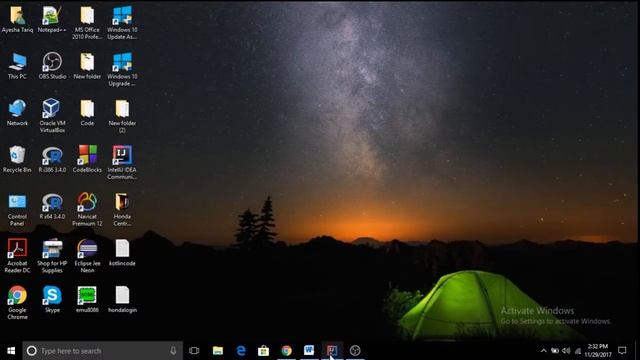Open the volume control tray icon

pyautogui.click(x=566, y=351)
